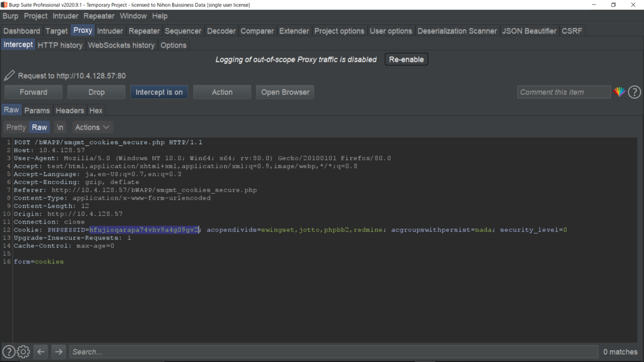Click the highlighted PHPSESSID value
The width and height of the screenshot is (644, 362).
pos(144,230)
